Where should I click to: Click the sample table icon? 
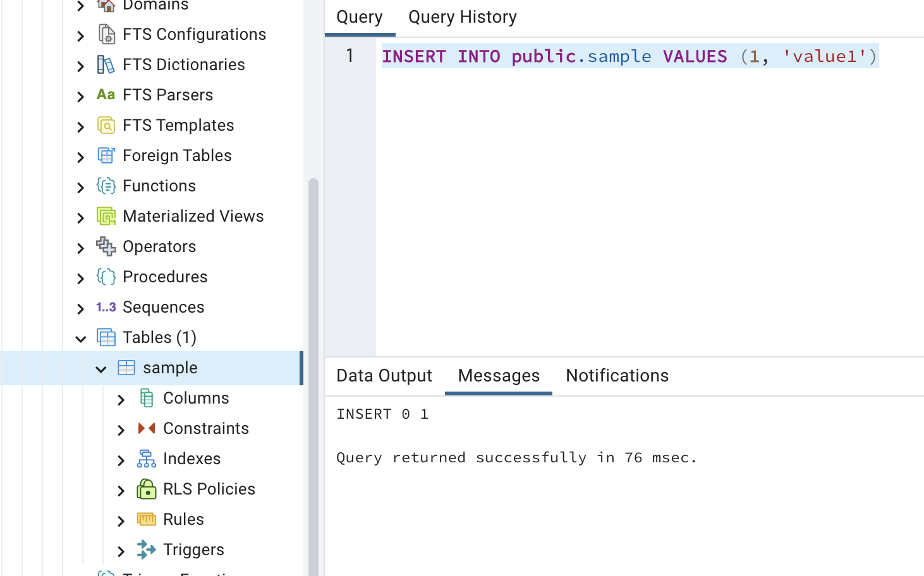126,367
